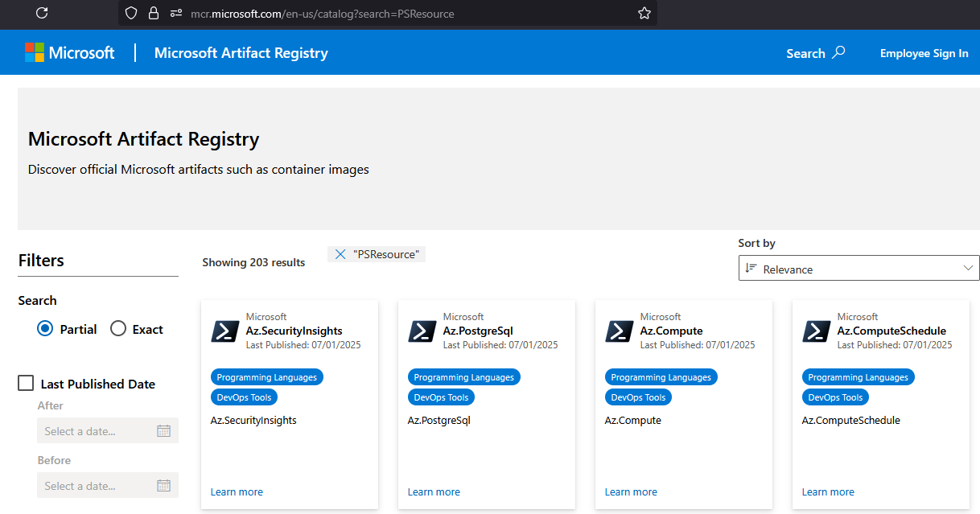Select the Exact search radio button

click(118, 329)
